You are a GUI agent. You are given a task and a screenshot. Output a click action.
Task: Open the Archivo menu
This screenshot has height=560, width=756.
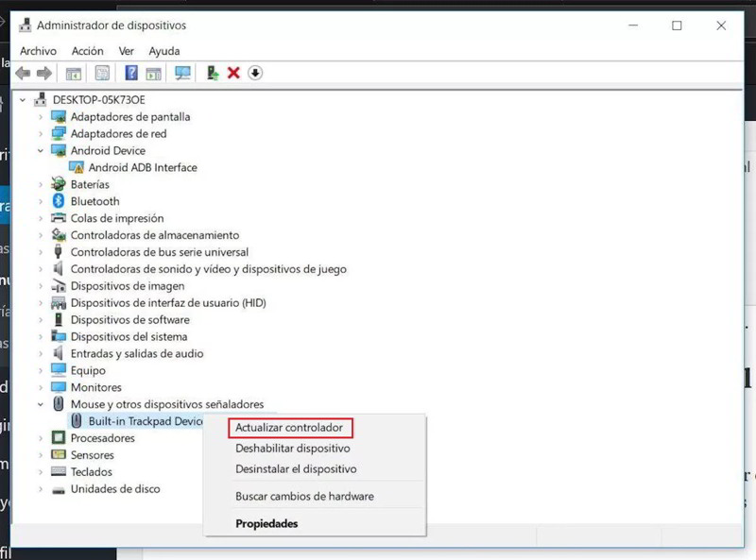click(x=38, y=51)
